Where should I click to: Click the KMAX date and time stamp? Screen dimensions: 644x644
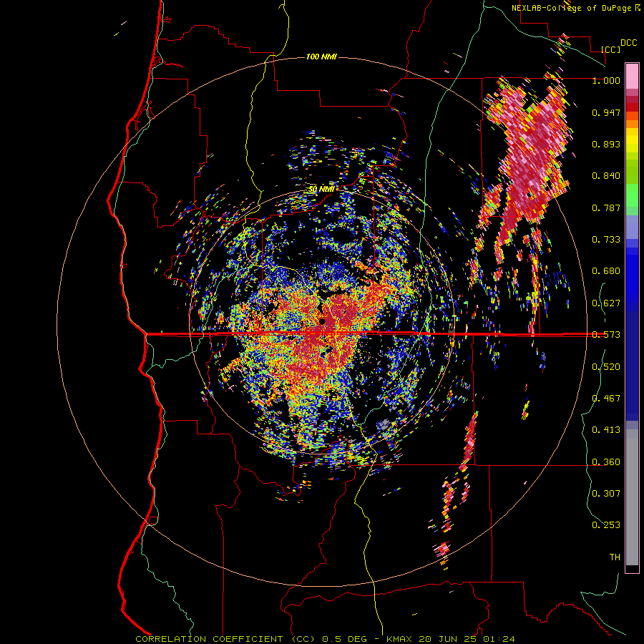[x=451, y=639]
